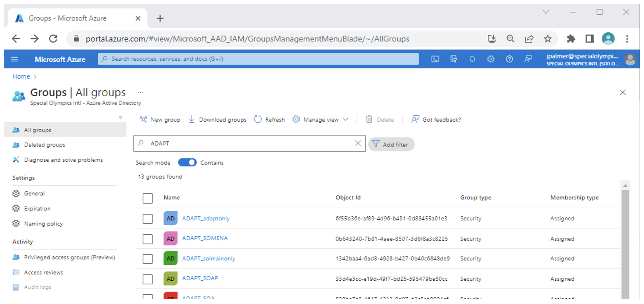Screen dimensions: 644x304
Task: Sort by the Name column header
Action: click(171, 198)
